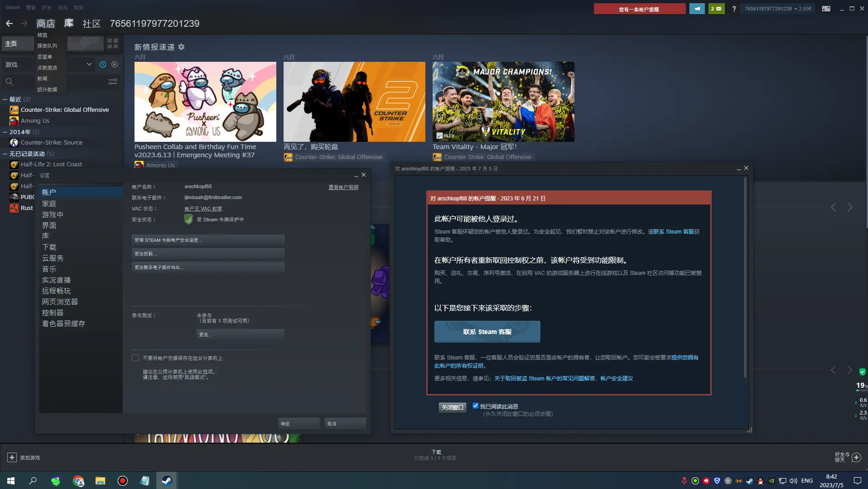Select Rust in library list
The height and width of the screenshot is (489, 868).
(27, 208)
